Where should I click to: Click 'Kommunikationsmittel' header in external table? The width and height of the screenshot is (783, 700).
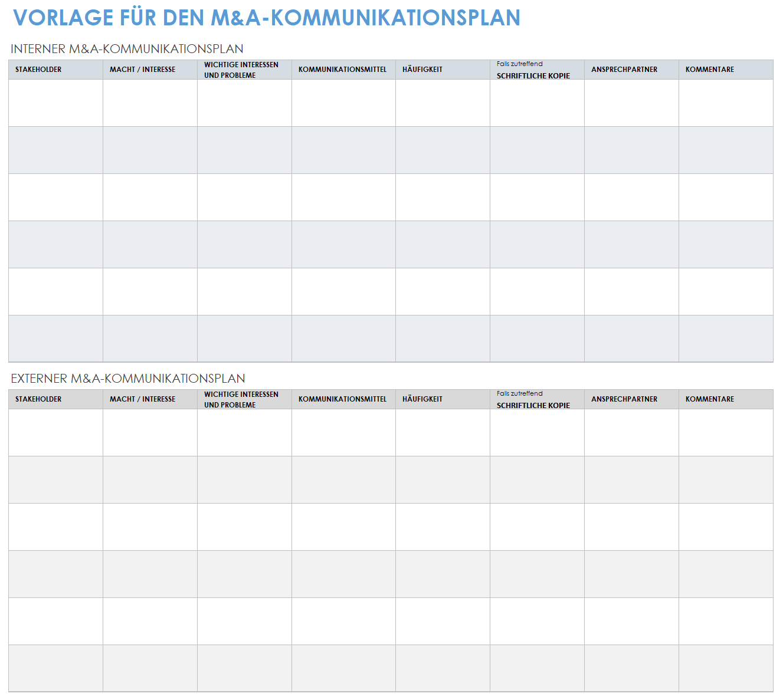[343, 399]
